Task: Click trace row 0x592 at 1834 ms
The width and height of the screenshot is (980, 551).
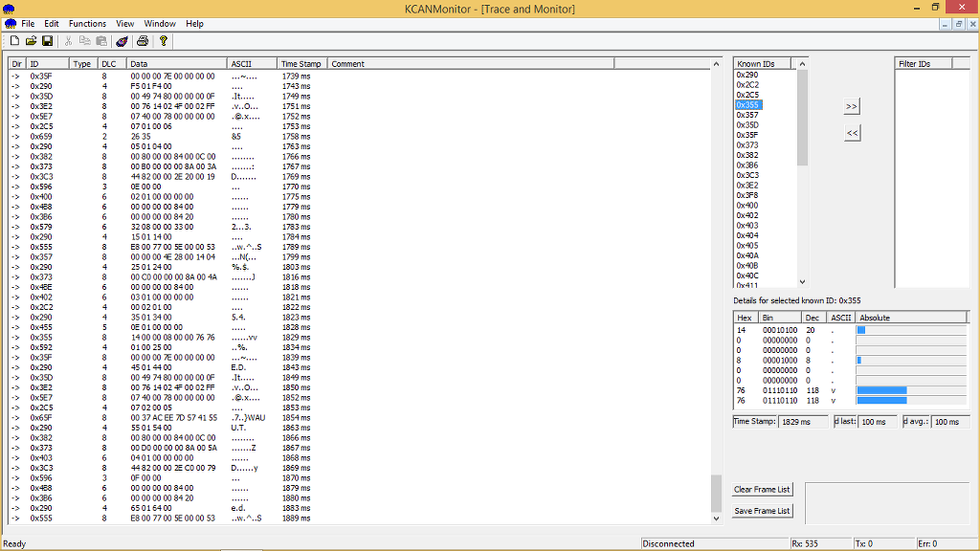Action: (360, 347)
